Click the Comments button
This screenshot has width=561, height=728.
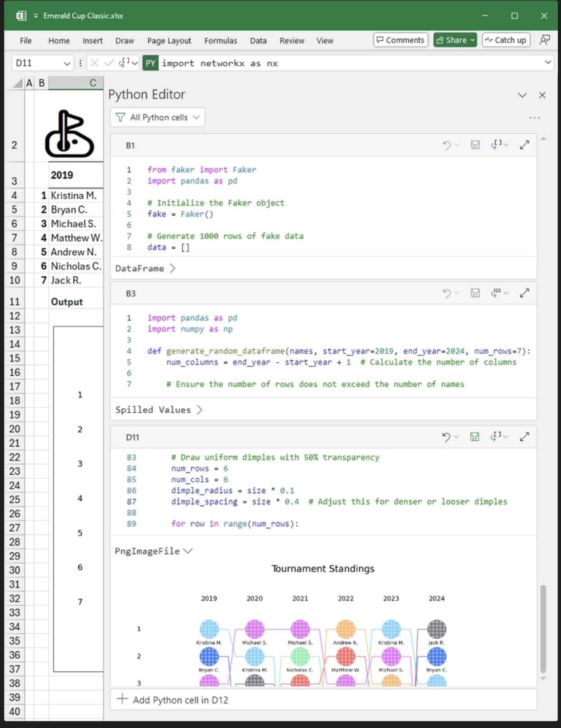coord(401,40)
